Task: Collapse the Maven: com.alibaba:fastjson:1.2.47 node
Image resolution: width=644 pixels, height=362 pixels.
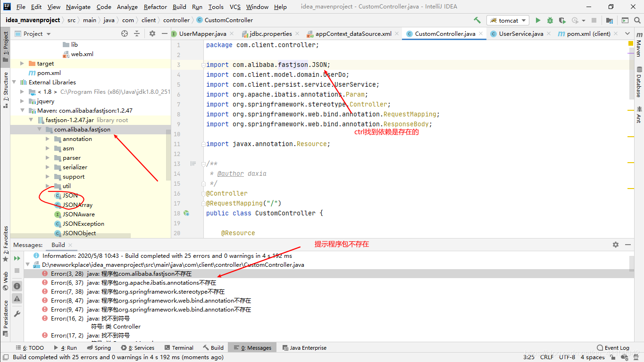Action: (x=22, y=110)
